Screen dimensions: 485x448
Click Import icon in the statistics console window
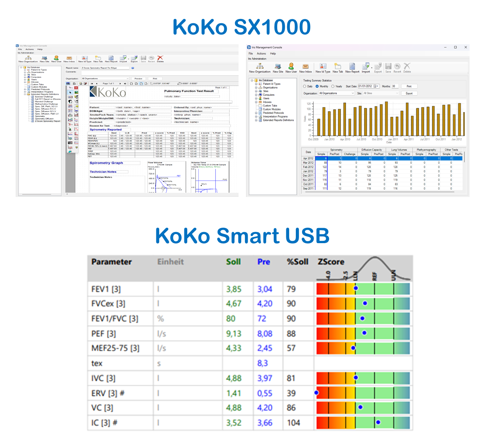pos(366,67)
